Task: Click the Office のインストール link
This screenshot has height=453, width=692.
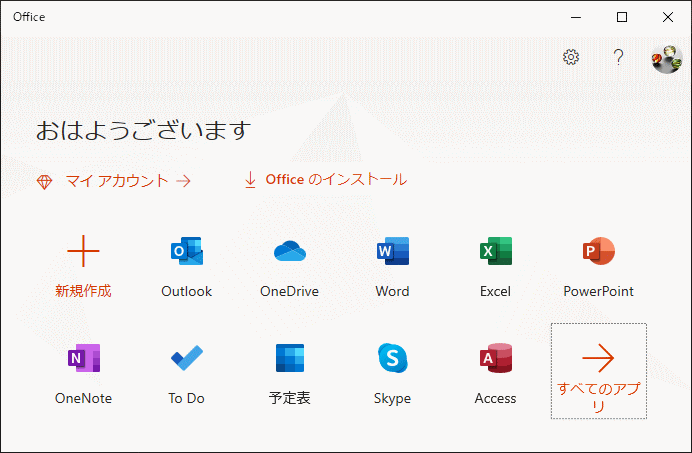Action: click(x=325, y=180)
